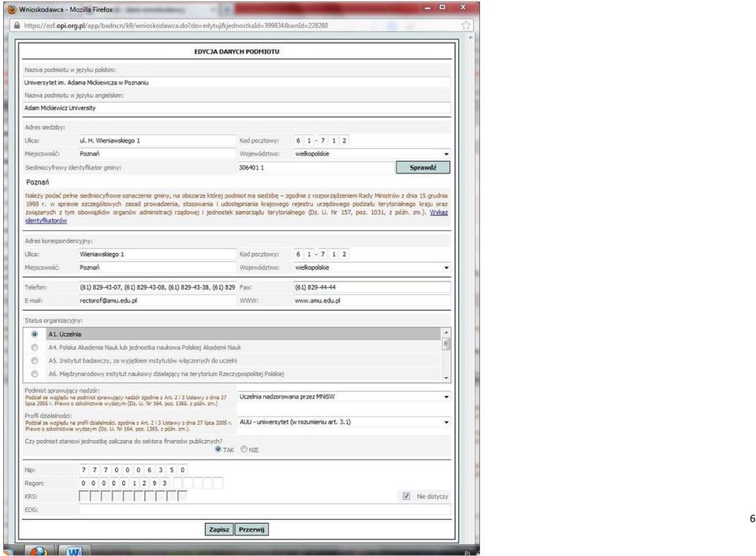Screen dimensions: 756x556
Task: Edit E-mail field rectorof@amu.edu.pl
Action: pos(157,300)
